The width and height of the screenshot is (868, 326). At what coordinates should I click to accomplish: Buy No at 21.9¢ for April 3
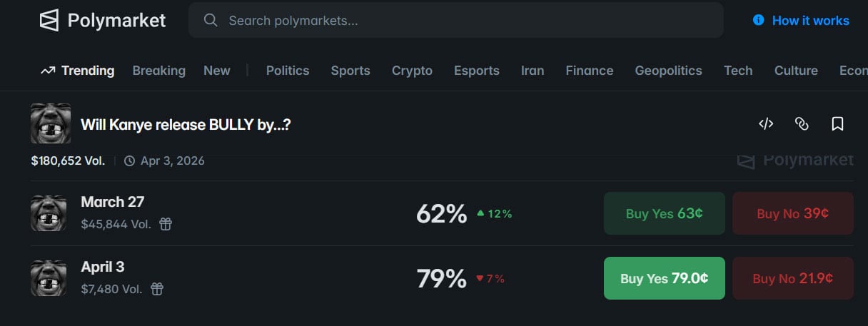(x=792, y=278)
